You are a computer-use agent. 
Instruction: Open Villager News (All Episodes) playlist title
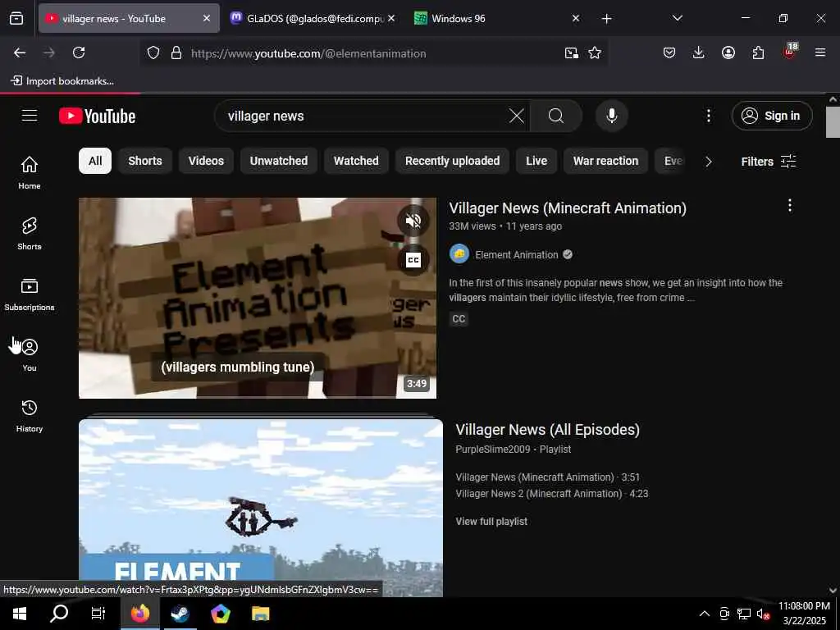point(547,430)
